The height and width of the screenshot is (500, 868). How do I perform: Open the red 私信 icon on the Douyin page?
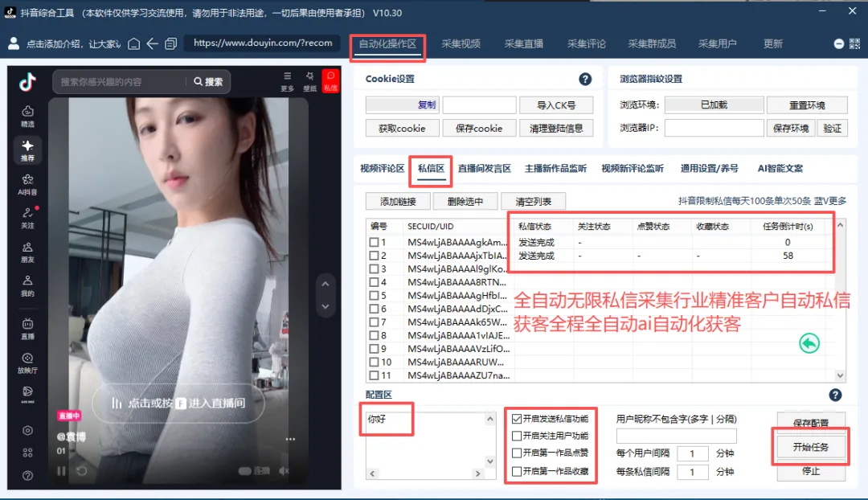[x=330, y=80]
